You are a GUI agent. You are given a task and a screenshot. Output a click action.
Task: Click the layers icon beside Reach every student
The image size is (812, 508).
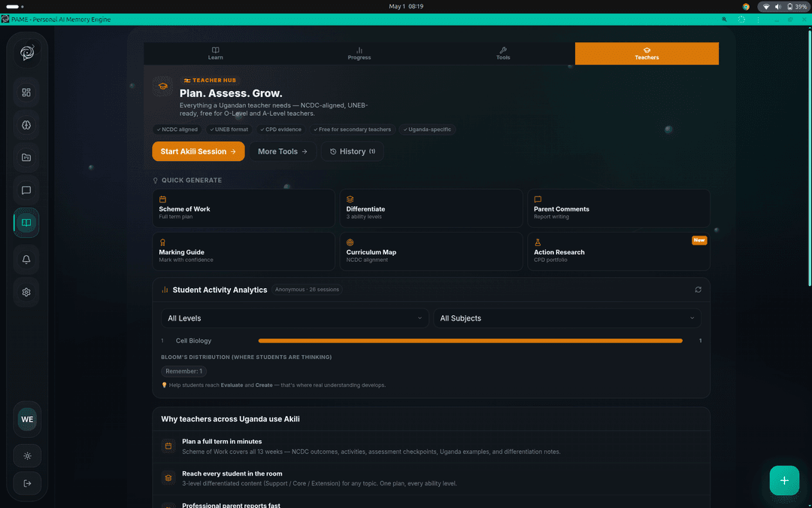(x=168, y=477)
